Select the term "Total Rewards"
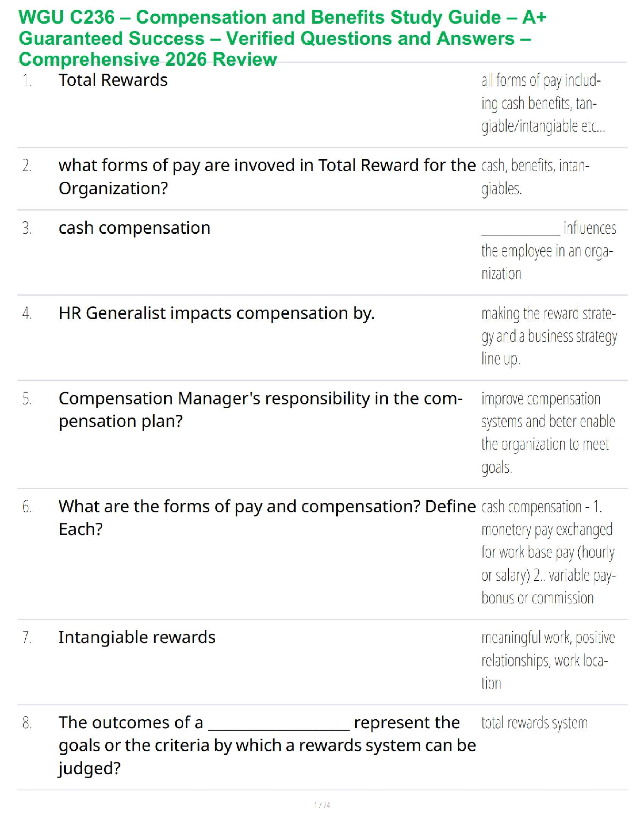This screenshot has width=644, height=834. click(x=113, y=80)
